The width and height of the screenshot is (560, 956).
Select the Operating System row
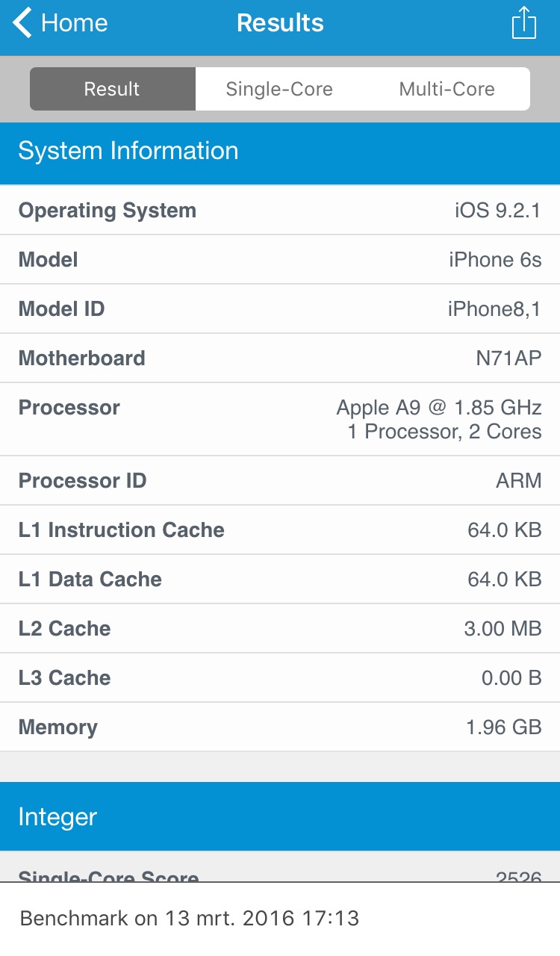click(x=280, y=211)
